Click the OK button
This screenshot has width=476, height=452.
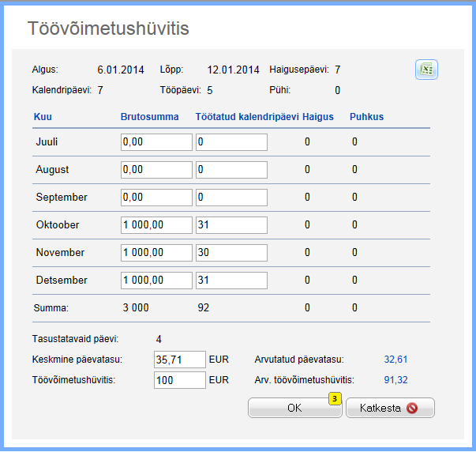(294, 408)
